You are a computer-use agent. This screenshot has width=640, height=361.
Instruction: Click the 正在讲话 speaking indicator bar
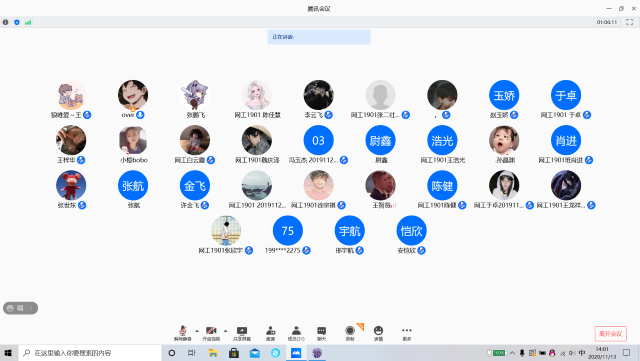(319, 37)
